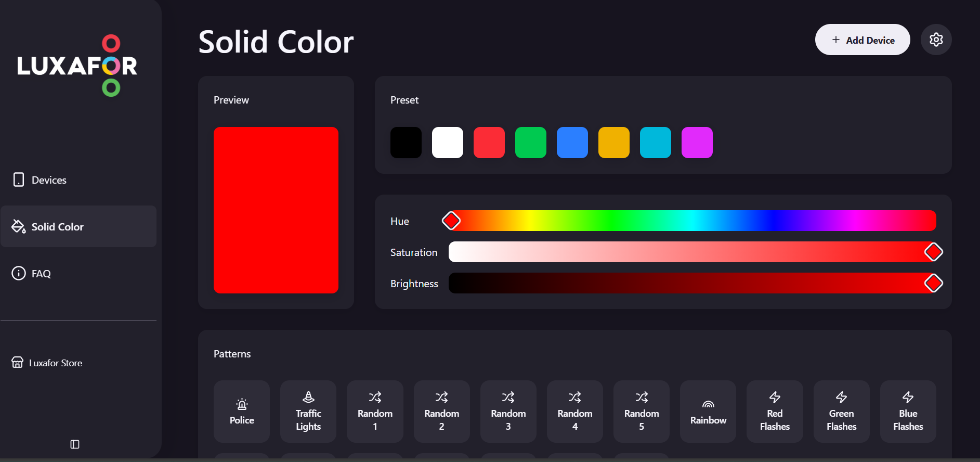
Task: Collapse the sidebar using the panel icon
Action: (x=75, y=444)
